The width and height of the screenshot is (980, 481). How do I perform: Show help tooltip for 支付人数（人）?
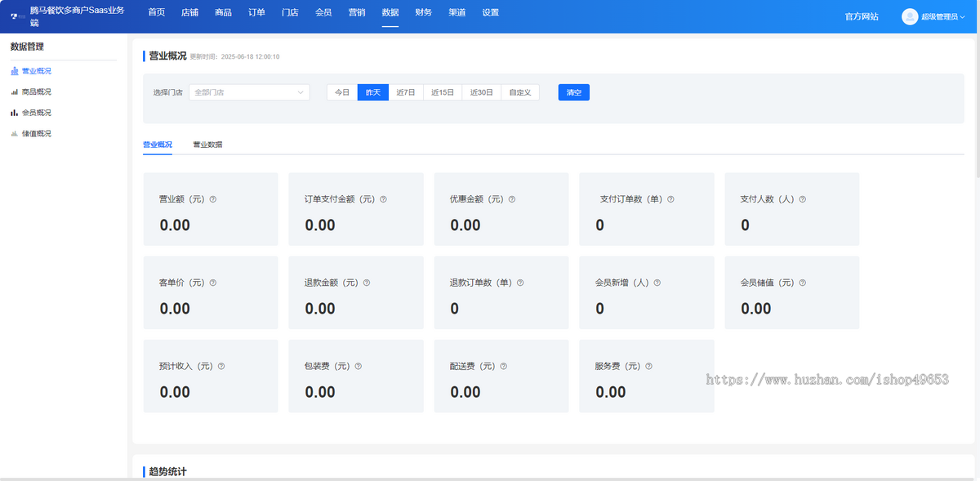pyautogui.click(x=803, y=199)
